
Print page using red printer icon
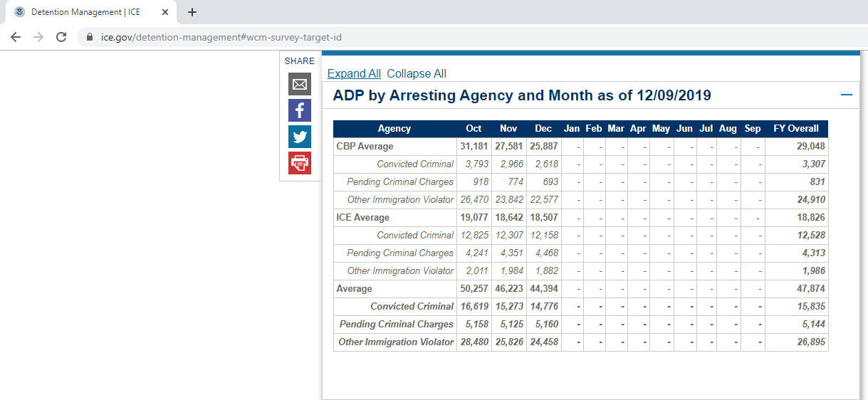[300, 163]
